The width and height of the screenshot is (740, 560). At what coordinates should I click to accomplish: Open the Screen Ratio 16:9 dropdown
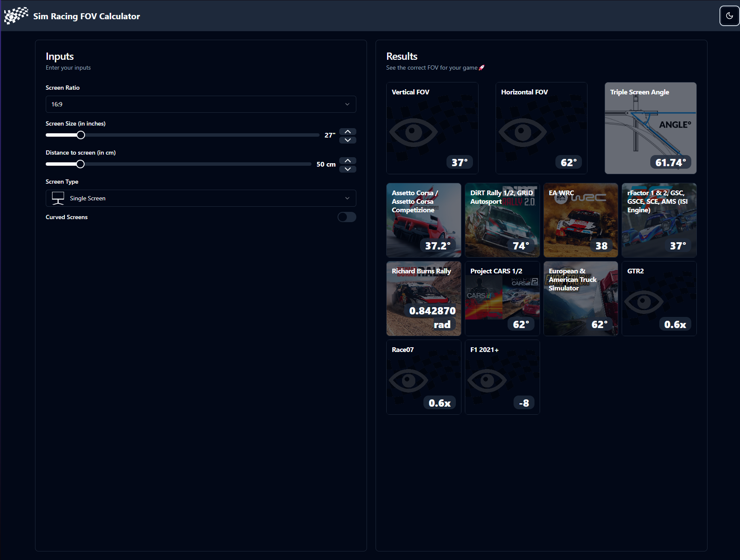tap(201, 104)
